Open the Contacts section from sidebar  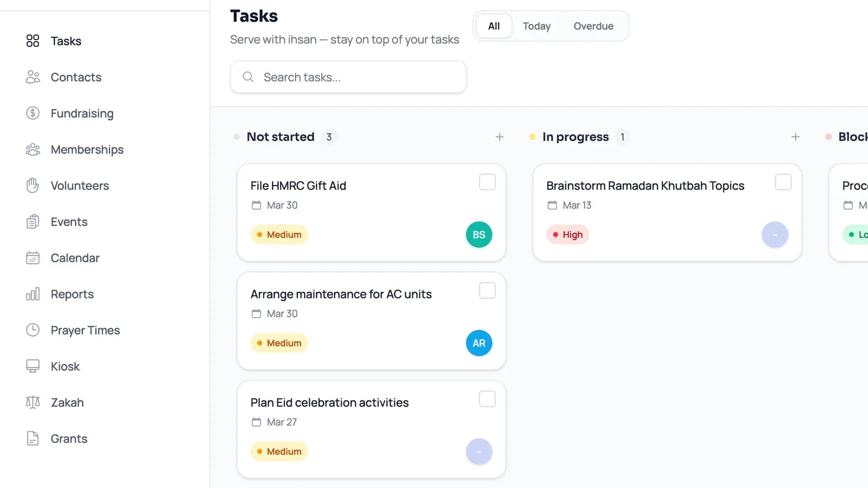75,77
